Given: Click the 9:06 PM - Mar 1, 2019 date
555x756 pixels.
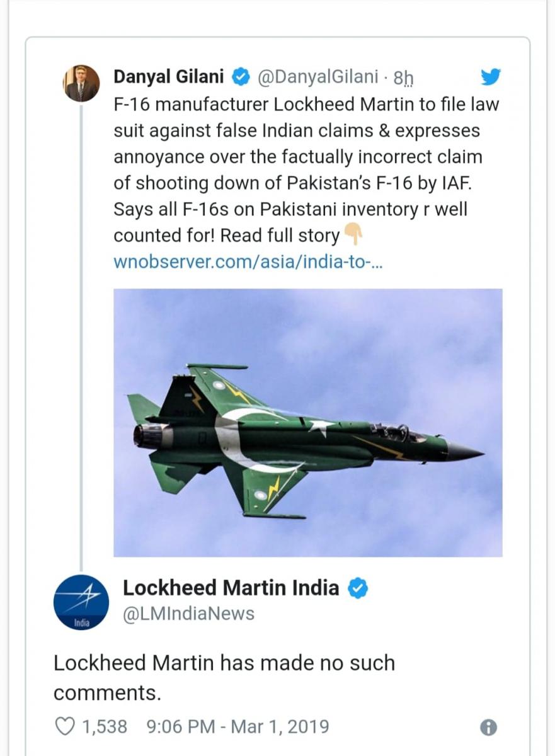Looking at the screenshot, I should pyautogui.click(x=237, y=727).
